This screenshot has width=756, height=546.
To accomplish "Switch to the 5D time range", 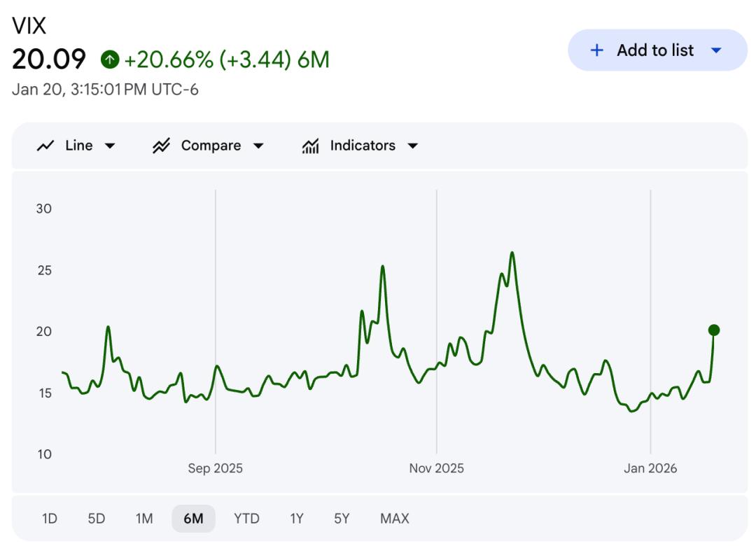I will coord(97,519).
